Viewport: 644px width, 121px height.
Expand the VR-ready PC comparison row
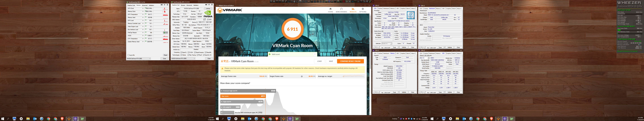221,107
